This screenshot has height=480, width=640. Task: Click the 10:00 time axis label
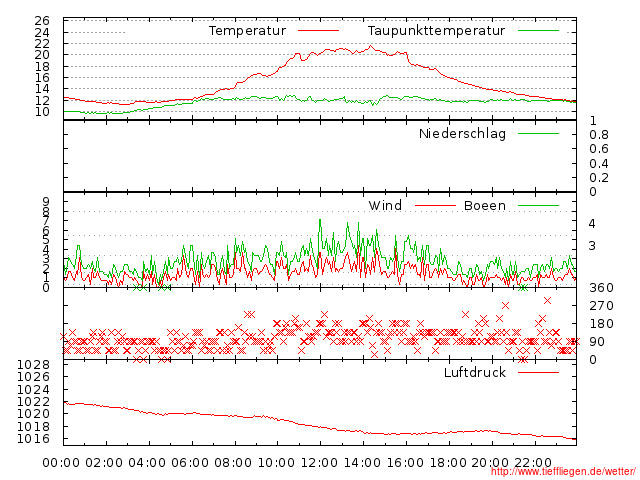[276, 463]
